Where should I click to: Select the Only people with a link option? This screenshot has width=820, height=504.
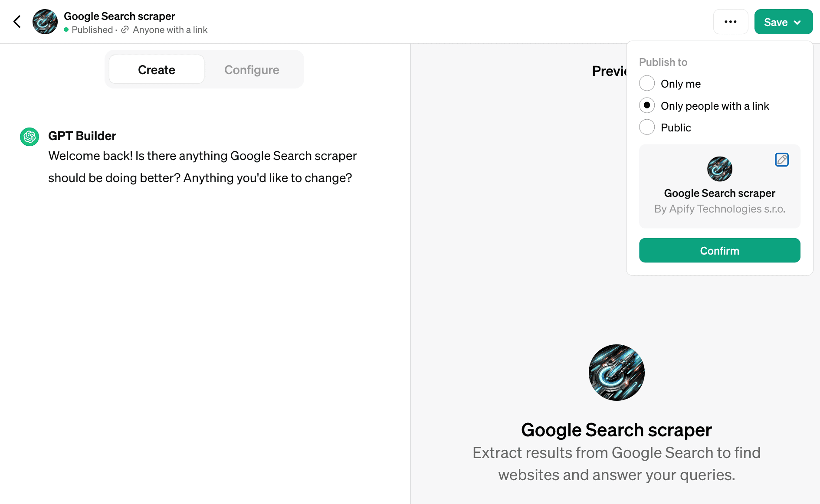point(647,105)
